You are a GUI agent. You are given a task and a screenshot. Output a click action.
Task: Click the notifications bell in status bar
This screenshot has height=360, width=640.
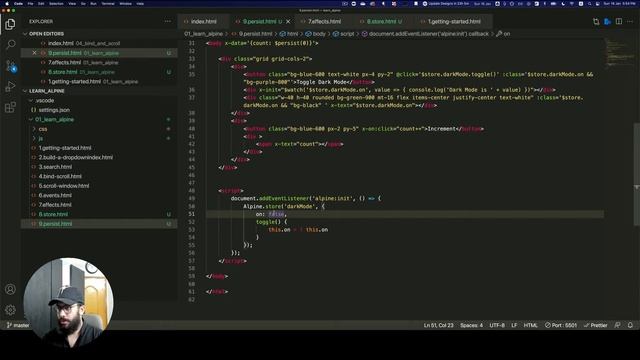pos(630,325)
